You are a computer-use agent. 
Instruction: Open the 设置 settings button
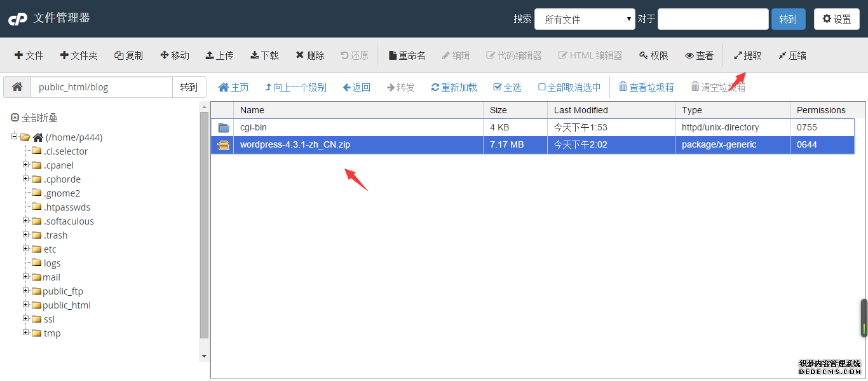[x=836, y=19]
